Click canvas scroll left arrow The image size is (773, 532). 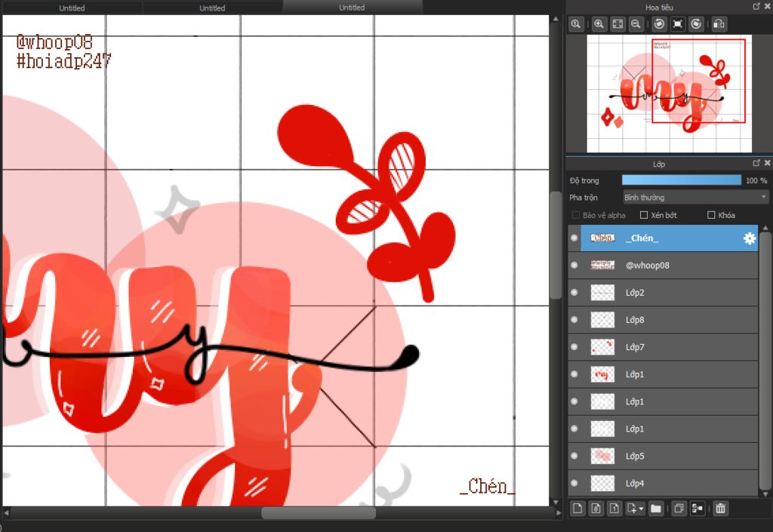(6, 513)
